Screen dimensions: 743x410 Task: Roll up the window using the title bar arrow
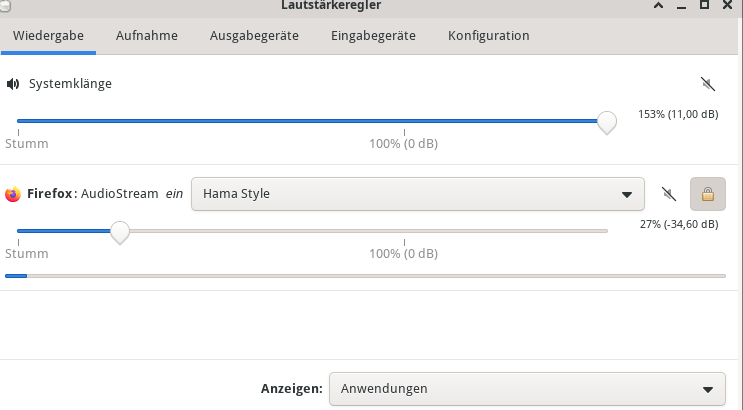(657, 6)
